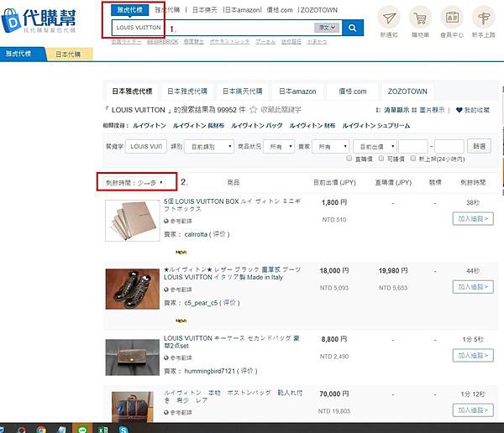The image size is (504, 433).
Task: Open the paper-plane notifications icon
Action: [x=389, y=18]
